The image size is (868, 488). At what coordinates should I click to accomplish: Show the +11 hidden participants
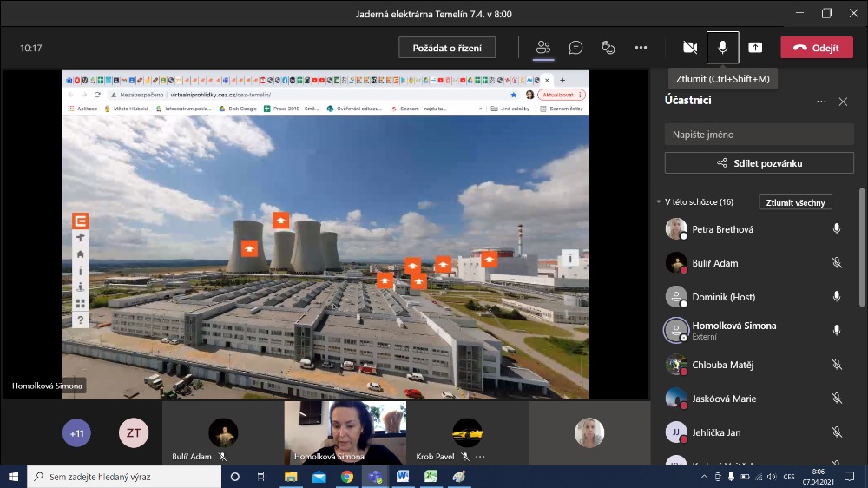[x=76, y=432]
